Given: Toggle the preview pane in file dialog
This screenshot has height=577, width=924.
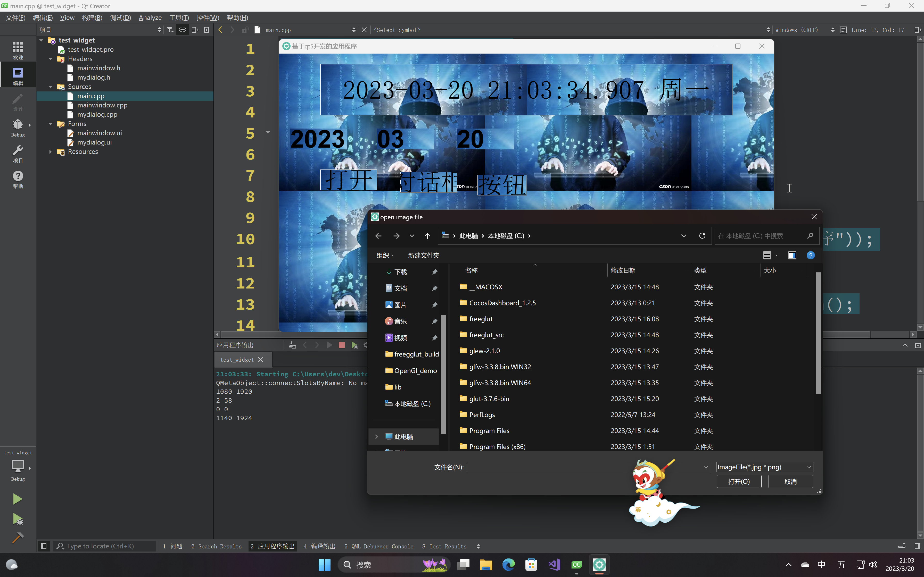Looking at the screenshot, I should coord(792,255).
